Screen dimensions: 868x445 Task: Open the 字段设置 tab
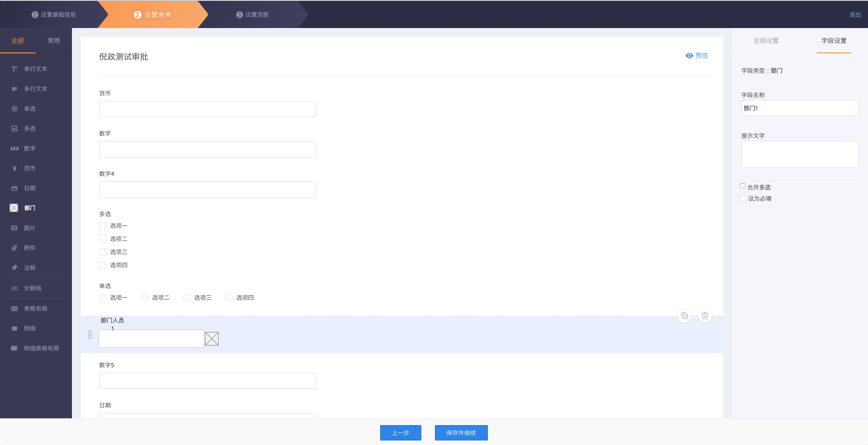(834, 41)
